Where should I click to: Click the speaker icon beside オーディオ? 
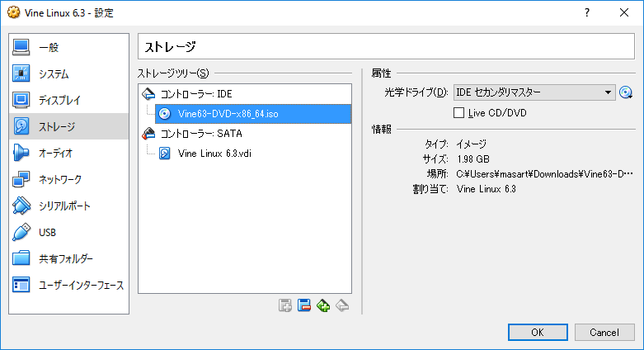[21, 153]
